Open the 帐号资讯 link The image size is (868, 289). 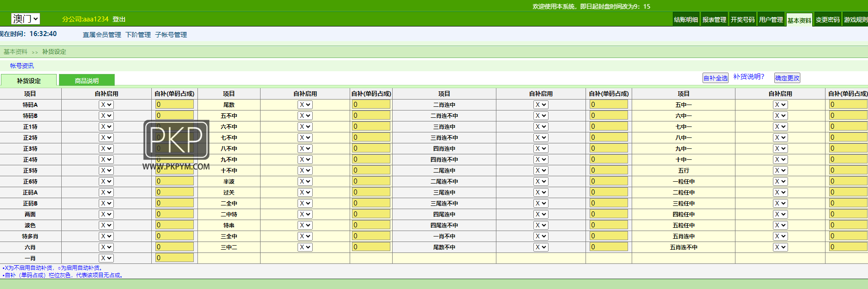coord(22,66)
